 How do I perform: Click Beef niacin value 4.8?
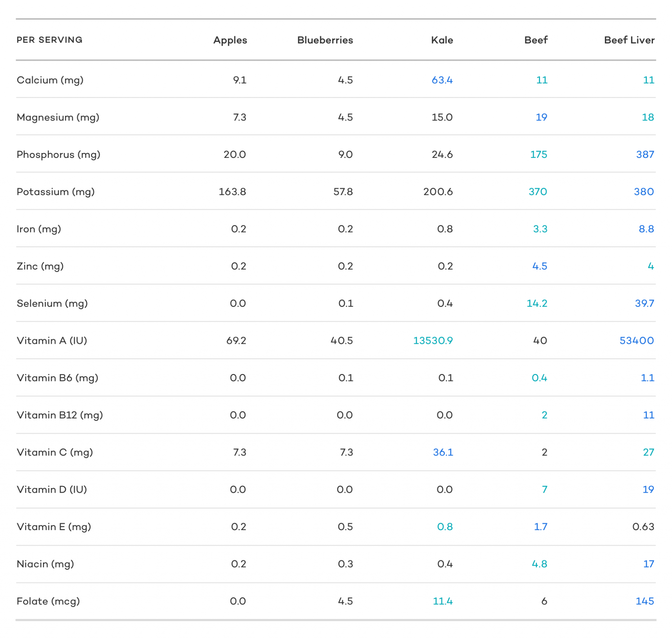(x=539, y=564)
